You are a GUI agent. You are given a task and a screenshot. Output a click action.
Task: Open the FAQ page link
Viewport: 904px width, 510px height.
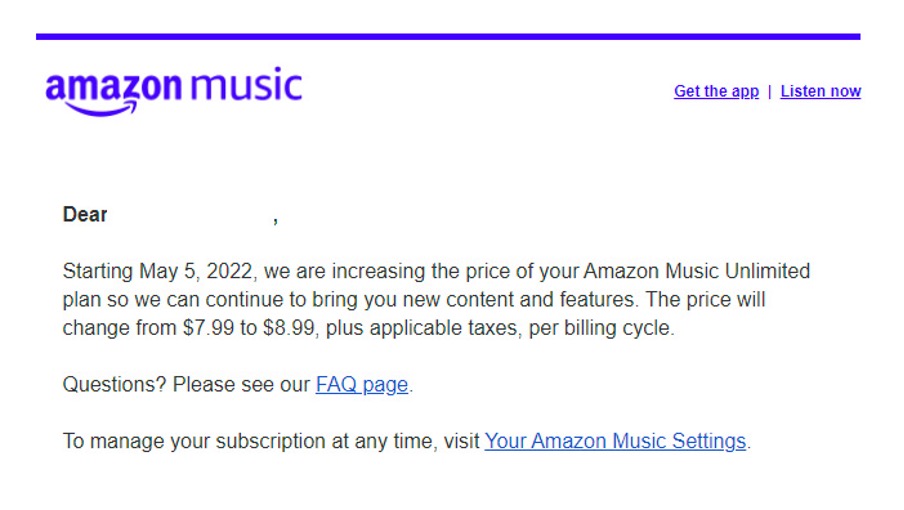coord(362,385)
